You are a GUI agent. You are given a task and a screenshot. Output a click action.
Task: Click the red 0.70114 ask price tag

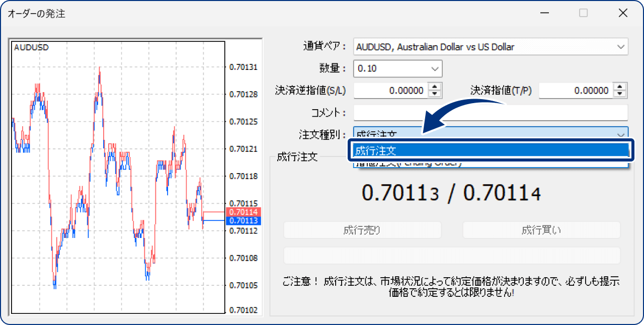coord(243,212)
